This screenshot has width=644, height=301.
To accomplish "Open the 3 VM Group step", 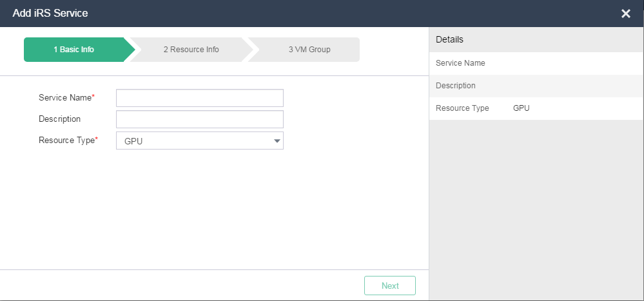I will [309, 50].
